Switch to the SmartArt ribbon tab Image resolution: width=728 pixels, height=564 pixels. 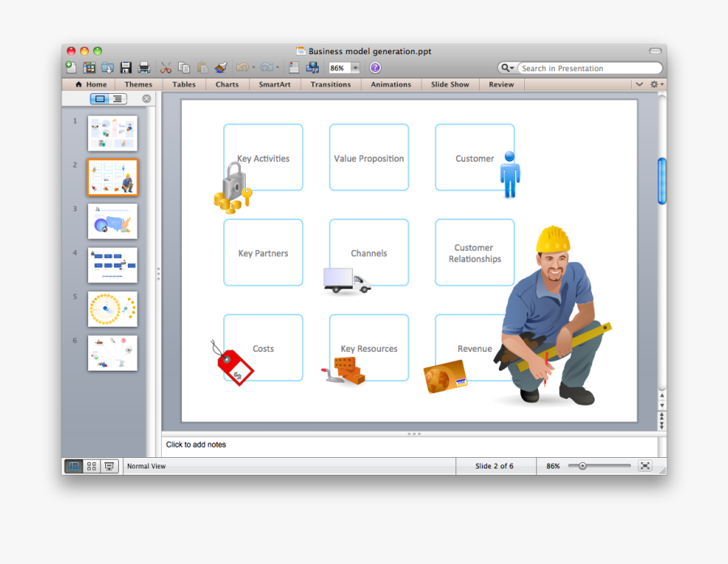pos(274,83)
